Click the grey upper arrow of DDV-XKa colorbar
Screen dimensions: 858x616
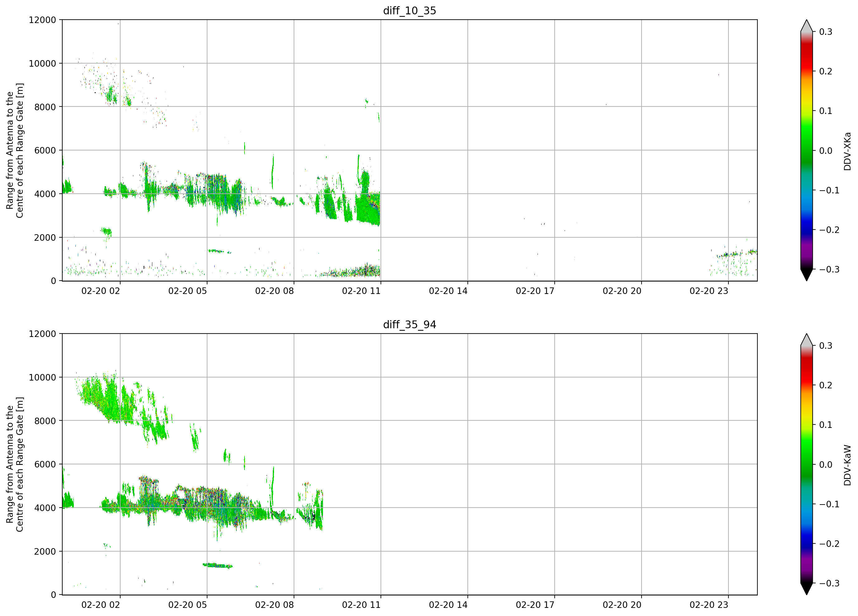(807, 26)
